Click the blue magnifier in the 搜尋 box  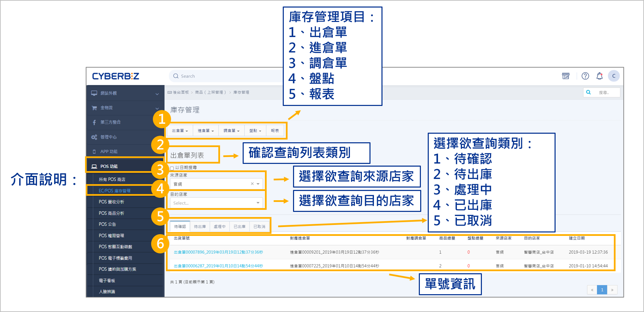(x=588, y=92)
